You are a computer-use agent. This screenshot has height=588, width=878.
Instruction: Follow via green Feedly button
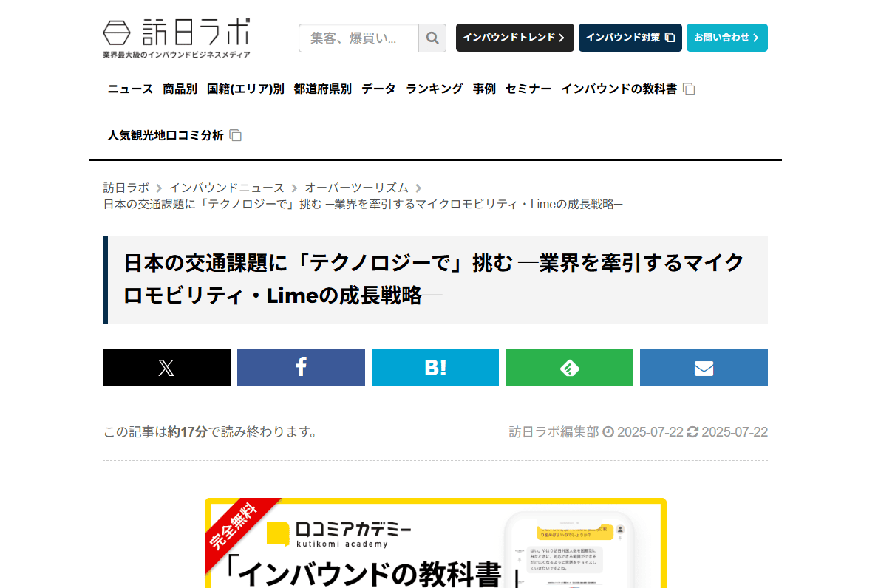click(x=569, y=368)
